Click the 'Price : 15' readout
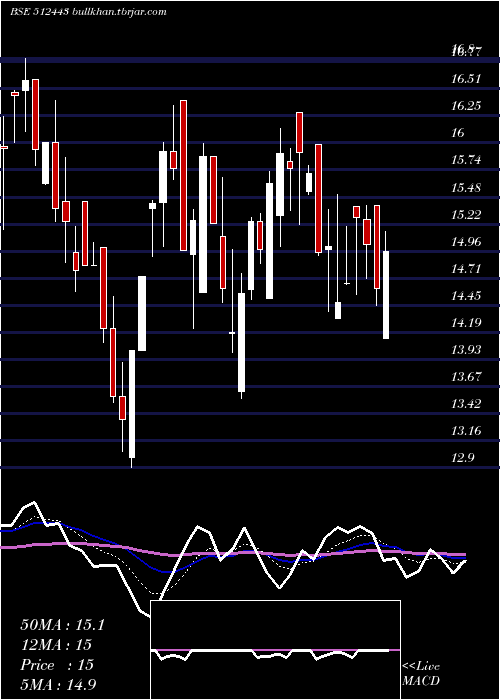The height and width of the screenshot is (700, 500). click(x=57, y=665)
